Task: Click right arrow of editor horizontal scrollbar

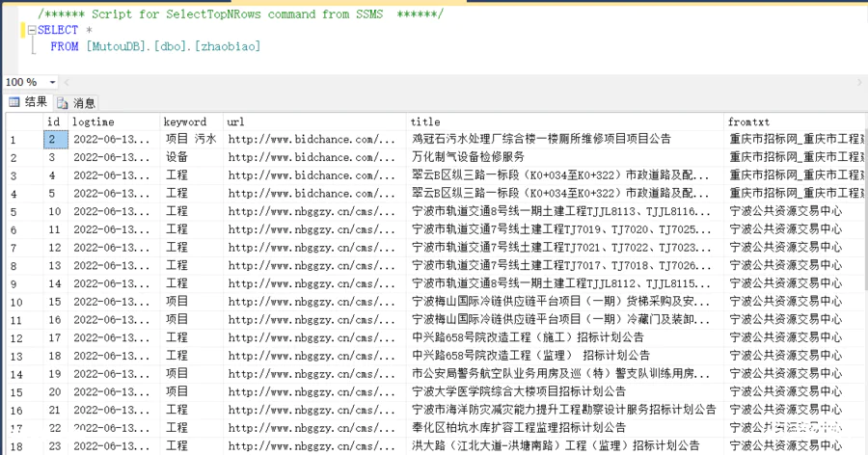Action: (x=859, y=83)
